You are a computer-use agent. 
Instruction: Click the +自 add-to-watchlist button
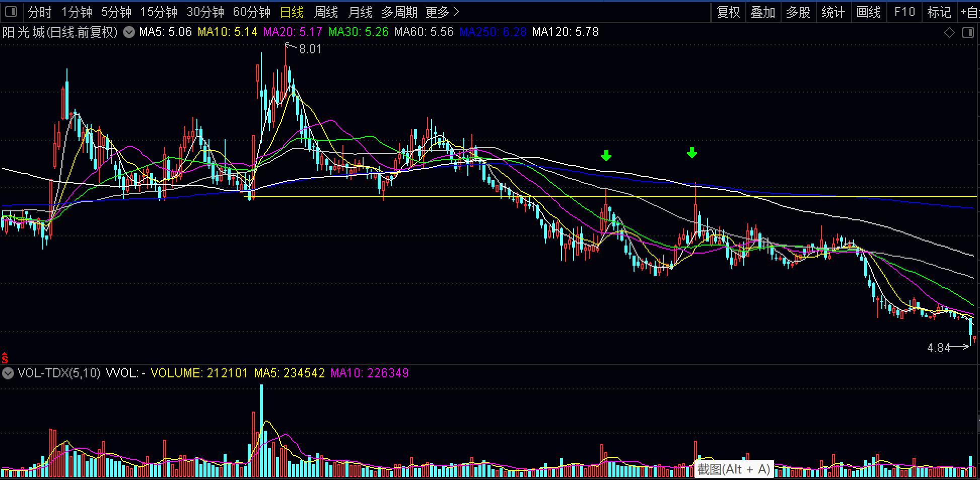pos(969,12)
